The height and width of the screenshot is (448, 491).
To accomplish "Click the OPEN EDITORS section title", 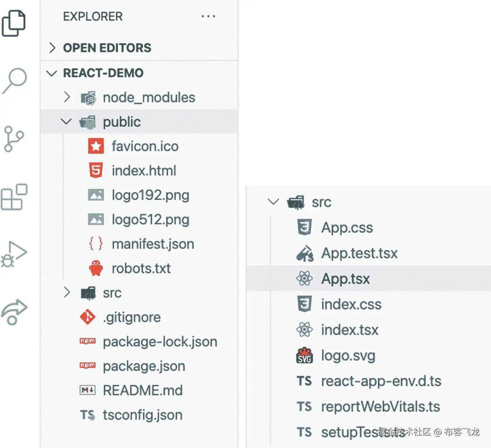I will click(x=107, y=48).
